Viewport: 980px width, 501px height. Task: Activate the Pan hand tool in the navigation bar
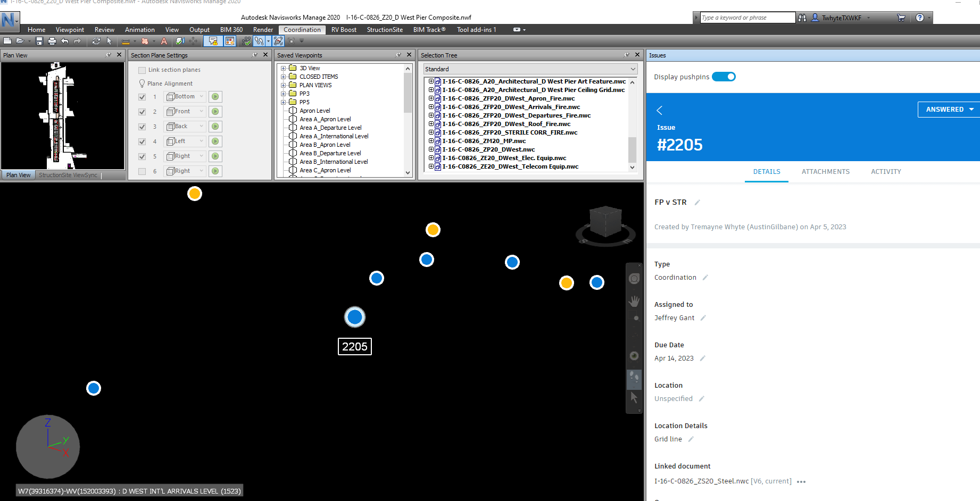pyautogui.click(x=634, y=301)
